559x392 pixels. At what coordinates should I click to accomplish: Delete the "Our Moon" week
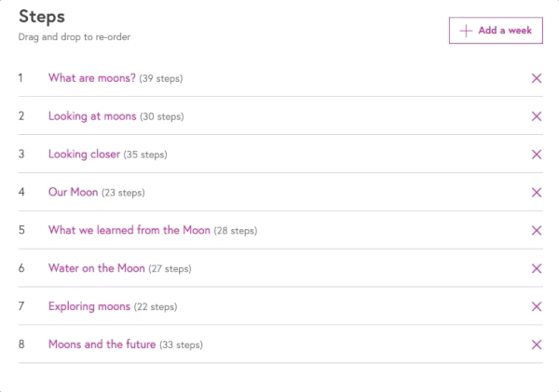coord(537,193)
